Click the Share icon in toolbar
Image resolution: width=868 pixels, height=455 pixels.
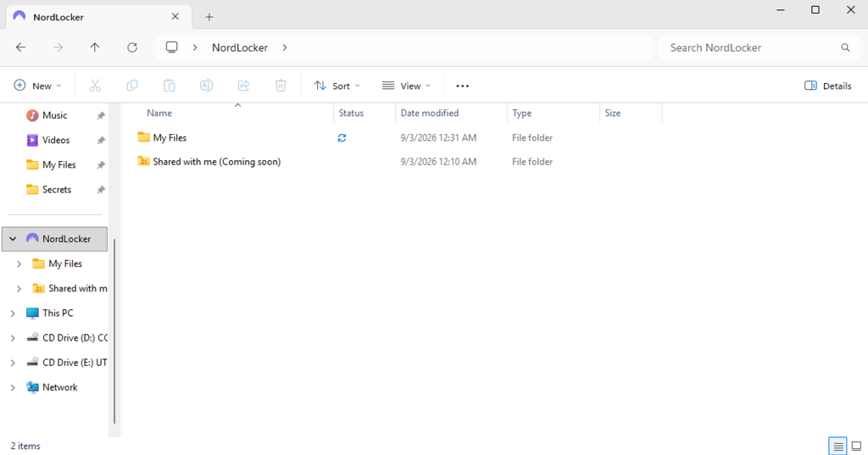tap(243, 86)
